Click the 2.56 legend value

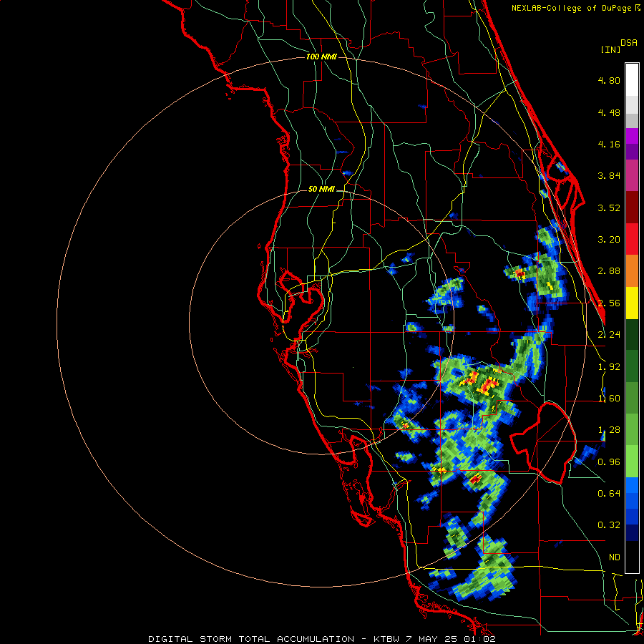click(609, 303)
